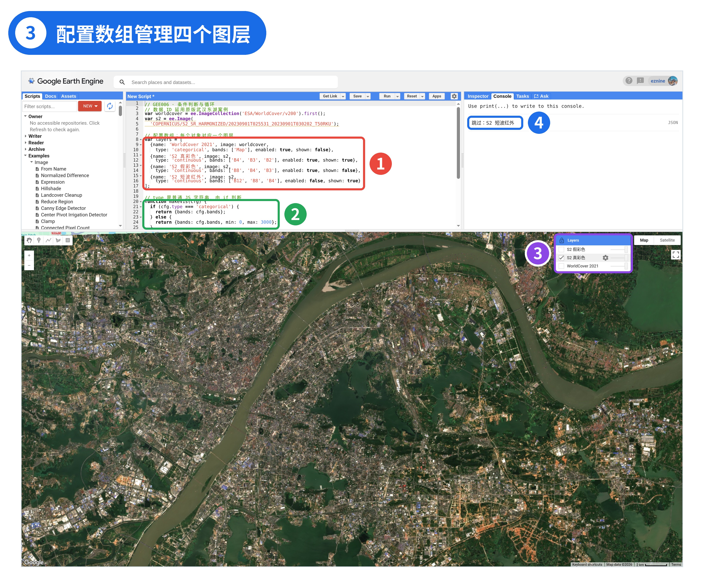Select the draw line tool
This screenshot has height=588, width=704.
49,240
